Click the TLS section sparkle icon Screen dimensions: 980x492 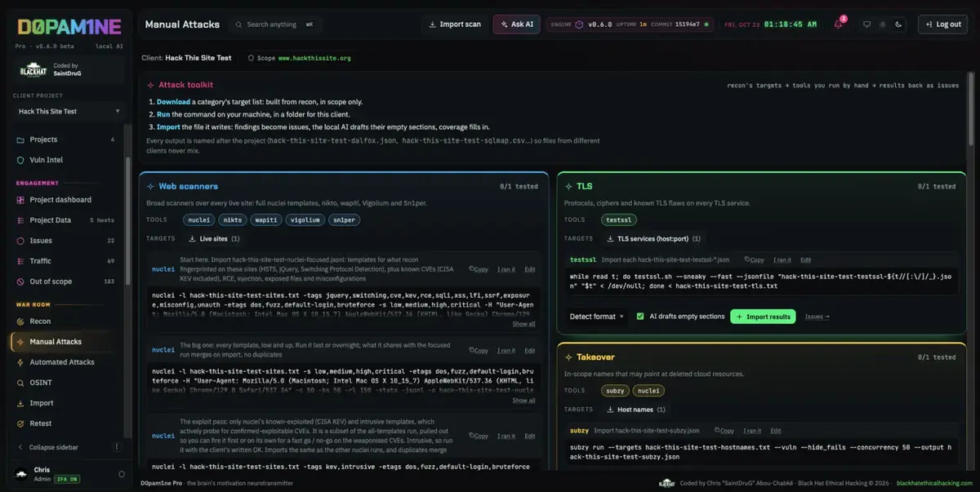tap(568, 186)
